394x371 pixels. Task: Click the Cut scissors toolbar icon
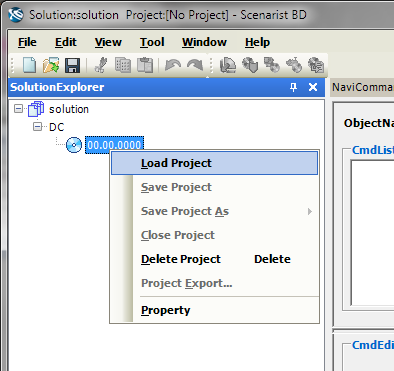[101, 65]
